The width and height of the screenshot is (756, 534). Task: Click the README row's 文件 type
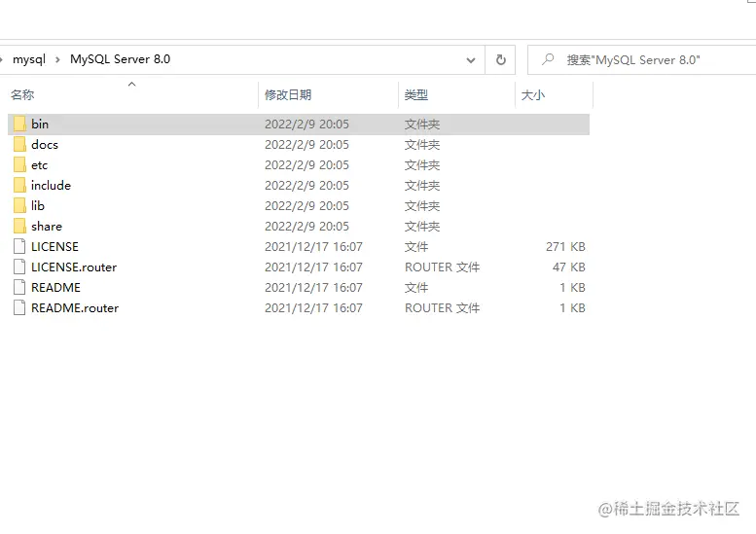[x=416, y=288]
